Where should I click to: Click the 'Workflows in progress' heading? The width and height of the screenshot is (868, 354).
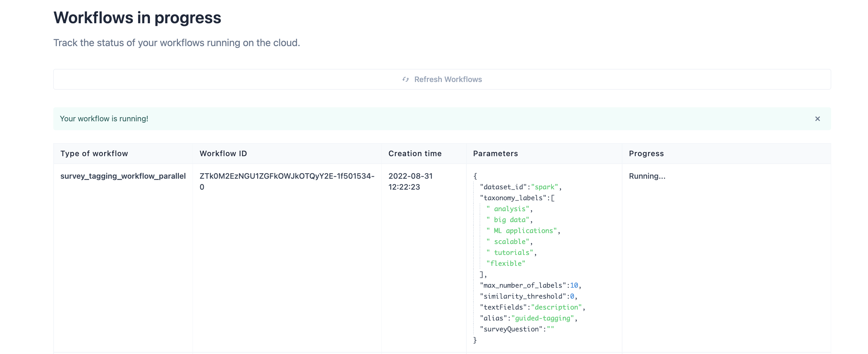[137, 18]
